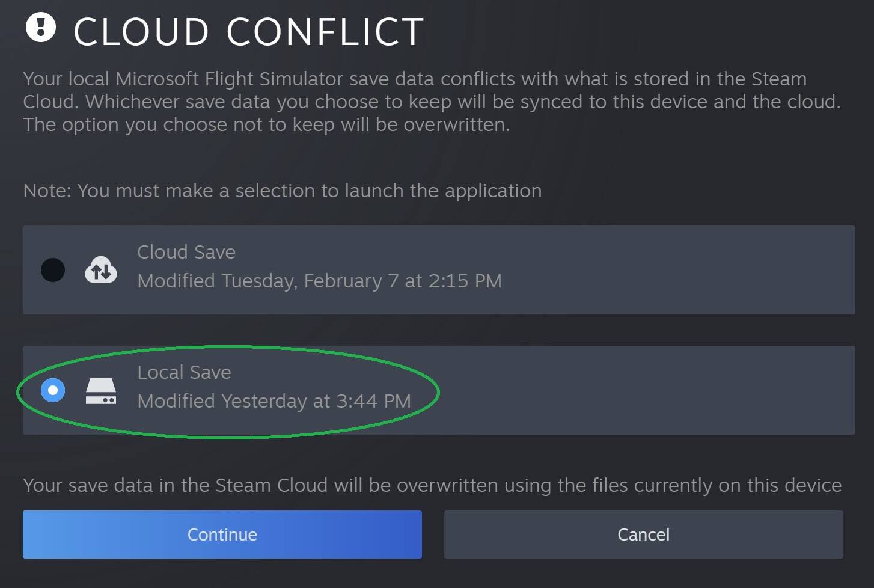
Task: Click the local drive storage icon
Action: 100,391
